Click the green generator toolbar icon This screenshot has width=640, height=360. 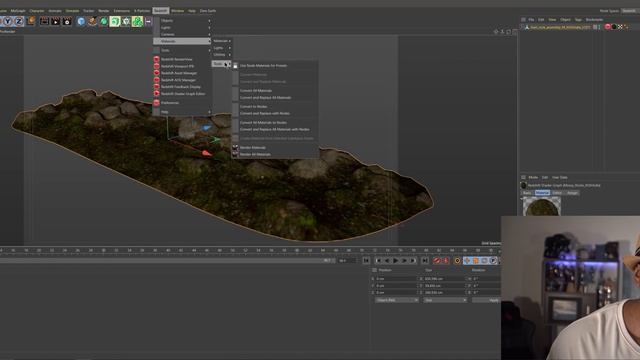[x=104, y=21]
